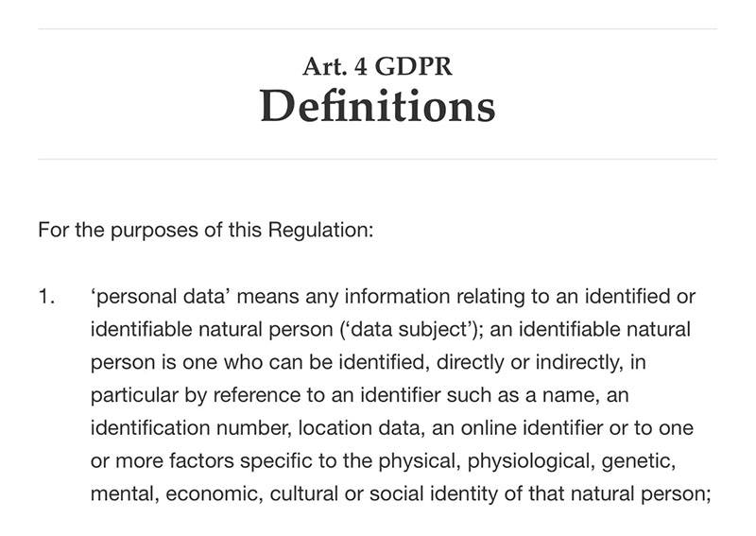The height and width of the screenshot is (536, 756).
Task: Click the horizontal divider above the heading
Action: (377, 29)
